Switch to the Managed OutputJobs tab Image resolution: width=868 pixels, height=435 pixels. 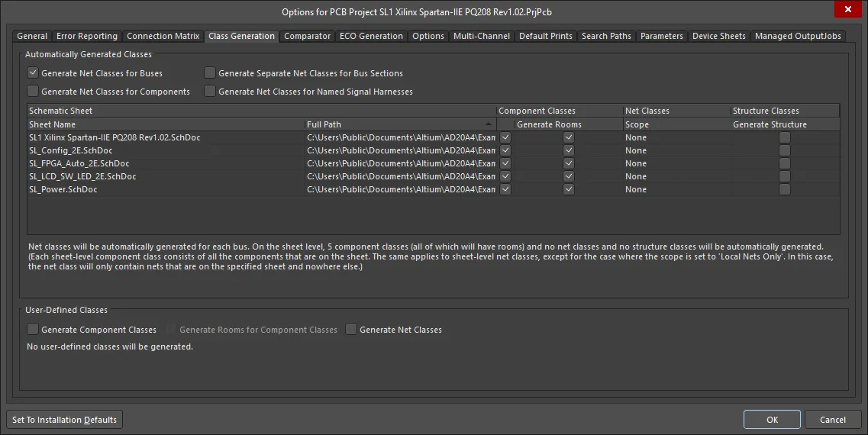(798, 36)
